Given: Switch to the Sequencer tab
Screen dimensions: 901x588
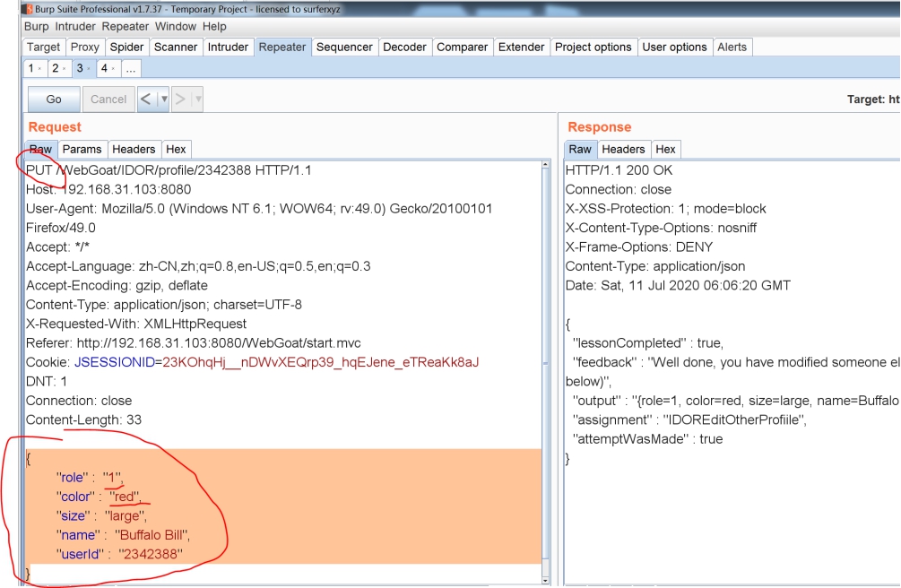Looking at the screenshot, I should (344, 48).
